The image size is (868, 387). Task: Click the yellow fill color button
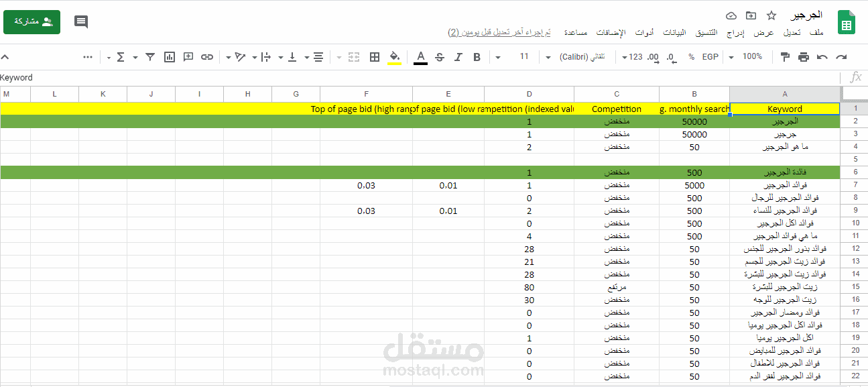tap(395, 57)
